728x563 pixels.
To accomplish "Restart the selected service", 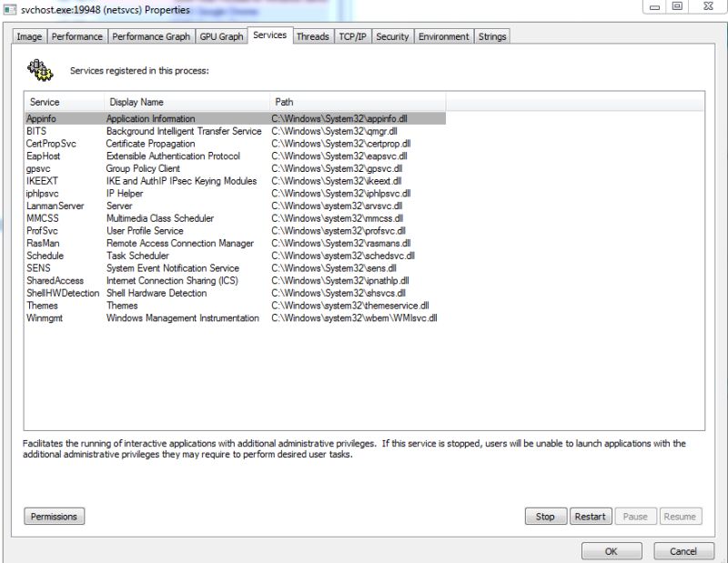I will pyautogui.click(x=591, y=516).
